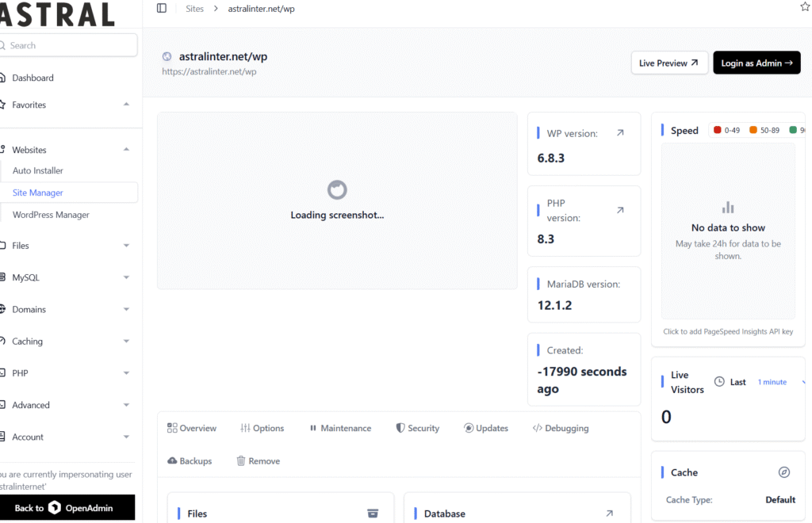812x523 pixels.
Task: Click the bar chart icon in Speed panel
Action: point(728,208)
